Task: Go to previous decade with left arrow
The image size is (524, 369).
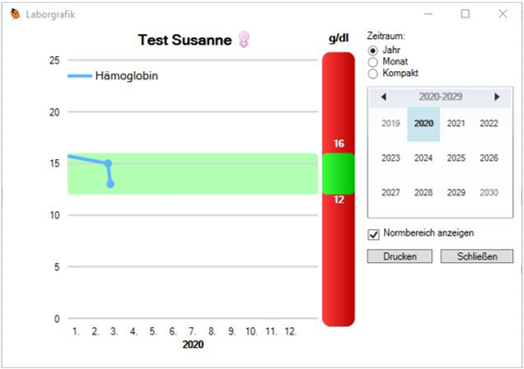Action: [x=384, y=97]
